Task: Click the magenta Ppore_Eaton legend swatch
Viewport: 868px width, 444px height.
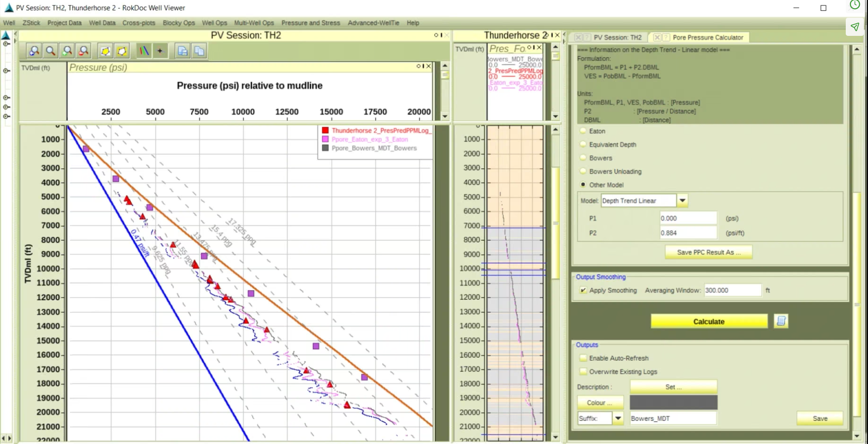Action: pos(325,139)
